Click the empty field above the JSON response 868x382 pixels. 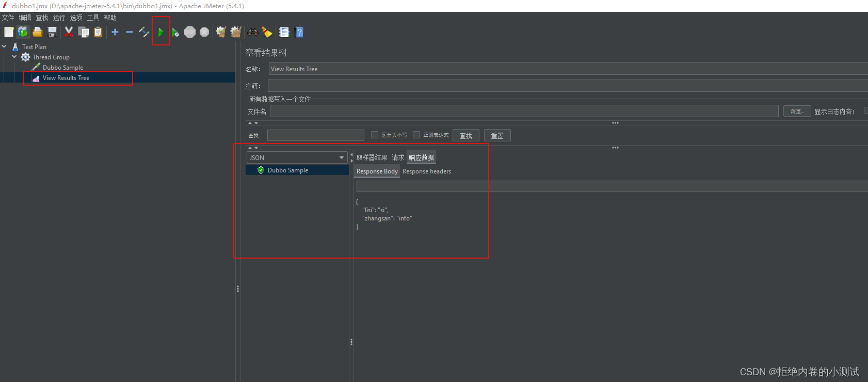(x=612, y=186)
